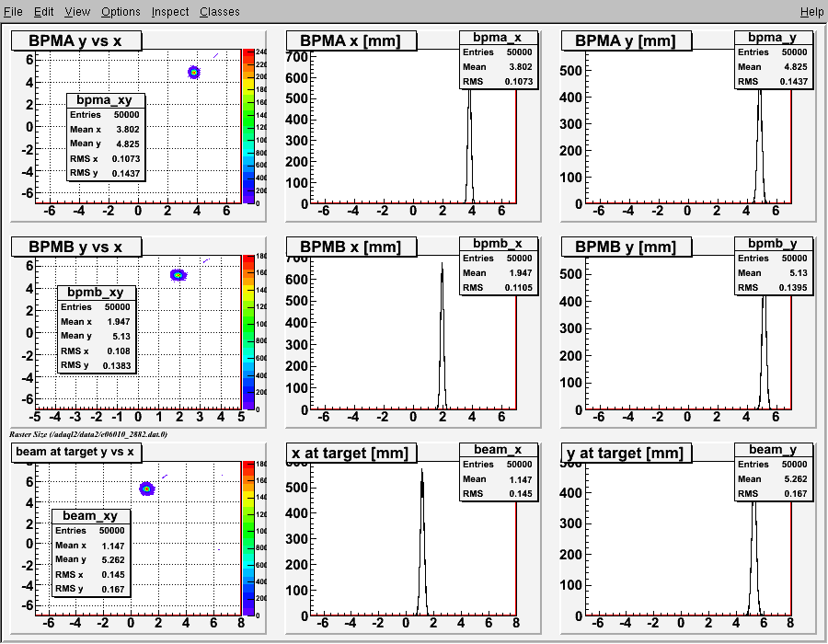
Task: Select the 'beam at target y vs x' title
Action: (76, 453)
